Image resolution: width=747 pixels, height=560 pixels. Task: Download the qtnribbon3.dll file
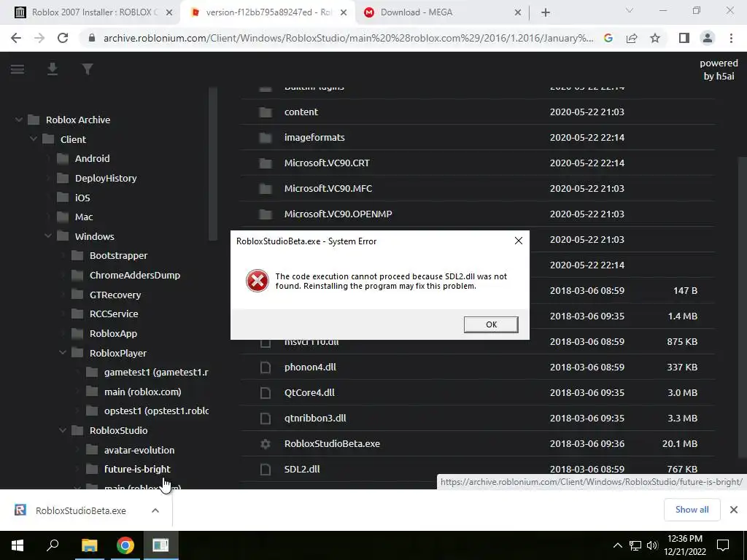[x=315, y=418]
